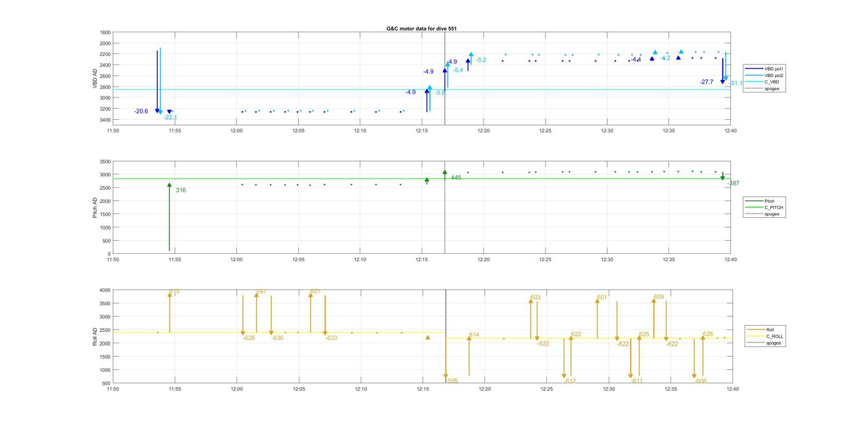Viewport: 868px width, 430px height.
Task: Click the 'VBD AD' y-axis label
Action: [95, 78]
